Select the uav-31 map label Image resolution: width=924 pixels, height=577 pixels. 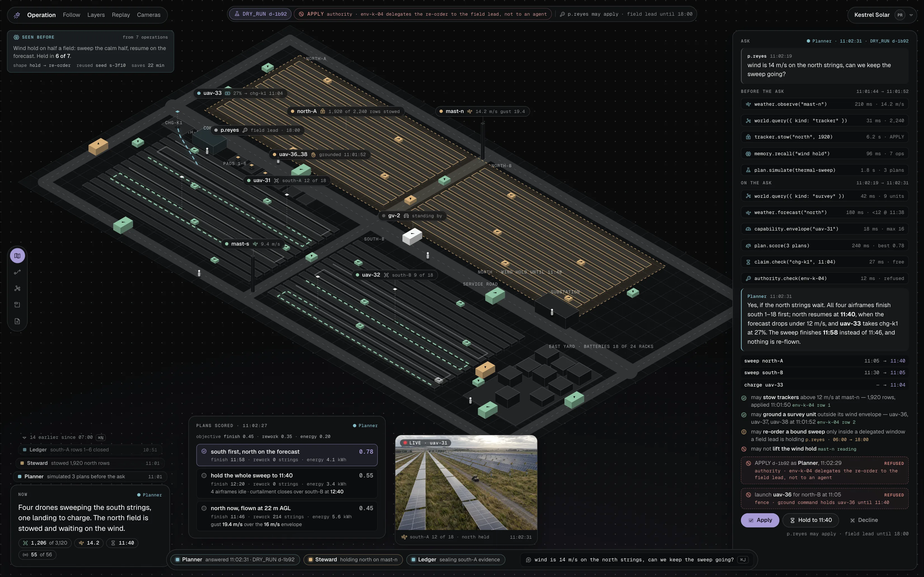point(287,180)
